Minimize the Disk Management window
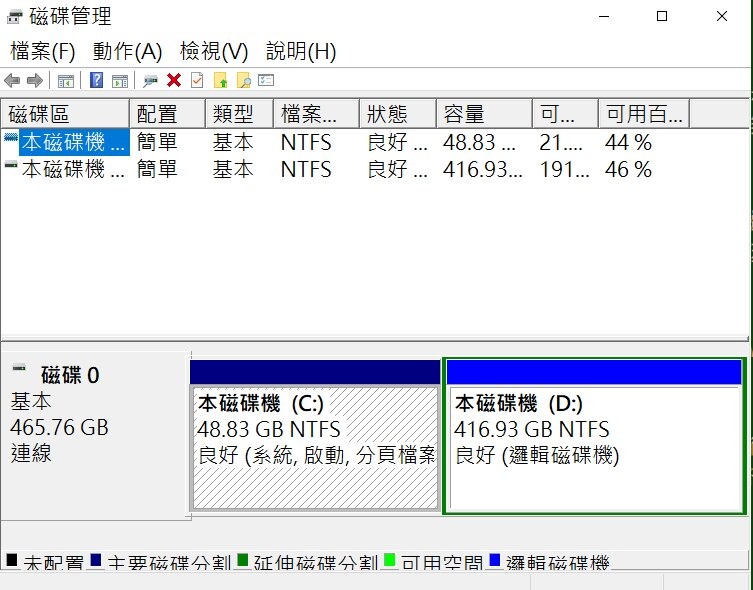 pos(604,16)
